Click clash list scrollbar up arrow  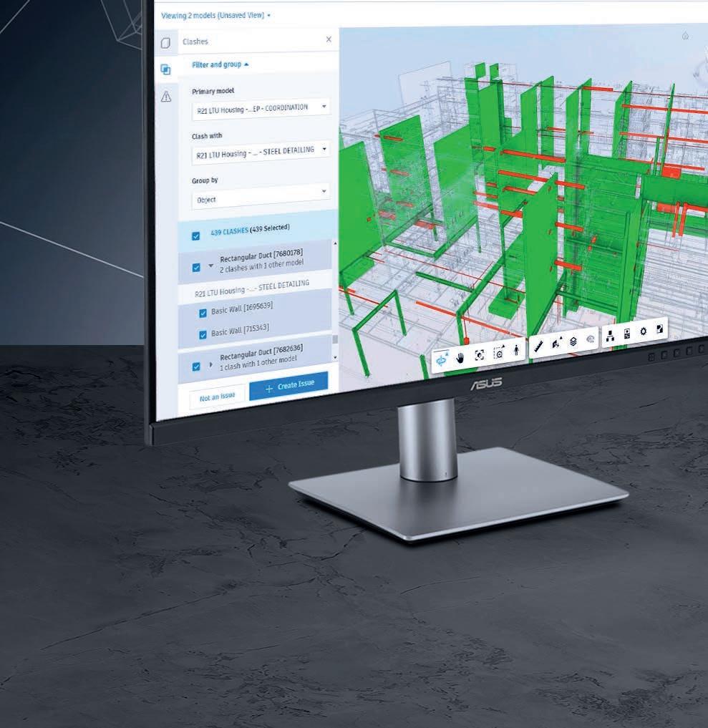335,243
